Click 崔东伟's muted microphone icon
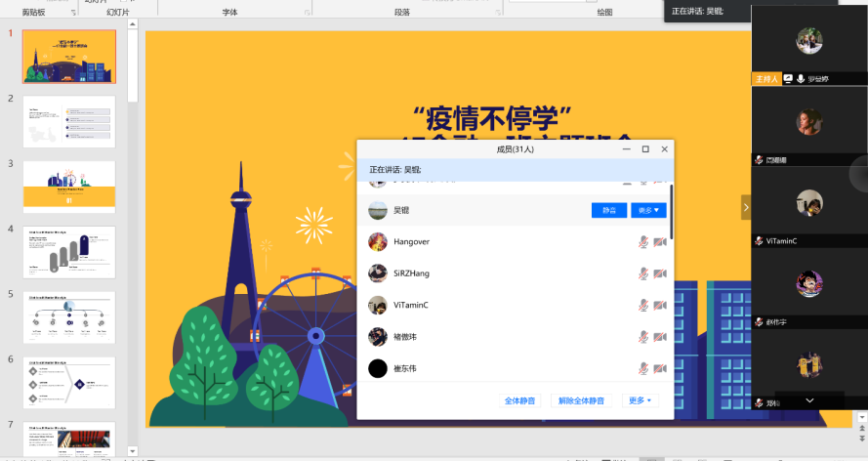The image size is (868, 461). 642,368
